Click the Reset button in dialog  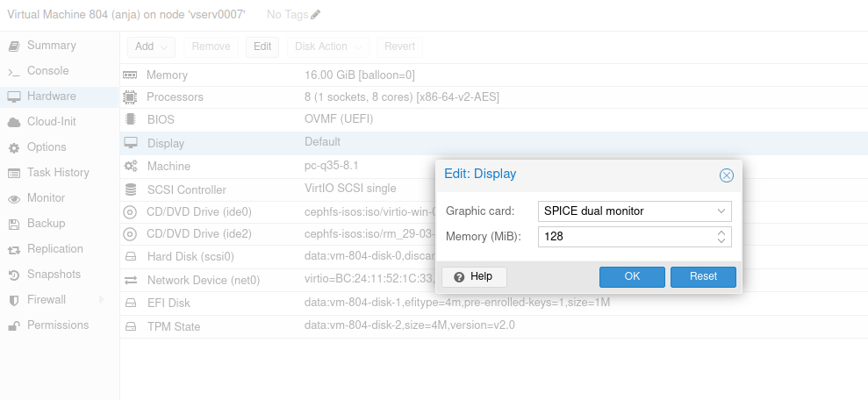click(703, 276)
